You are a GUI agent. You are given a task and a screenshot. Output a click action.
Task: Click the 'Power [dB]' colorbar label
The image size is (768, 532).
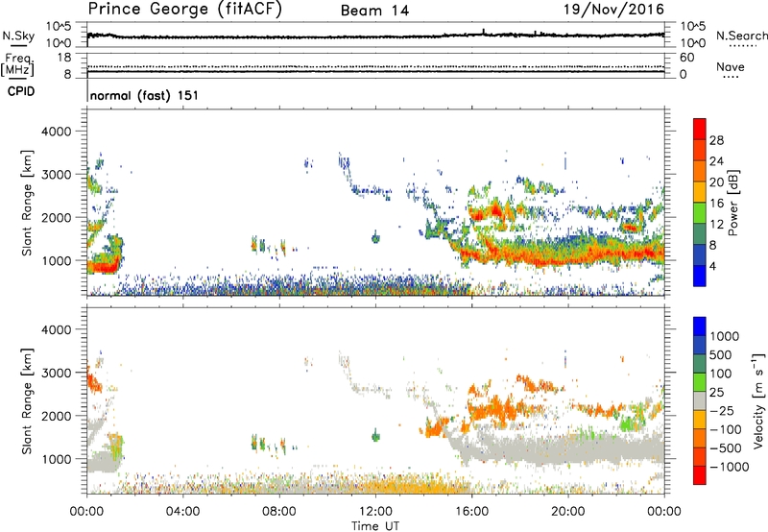tap(732, 203)
